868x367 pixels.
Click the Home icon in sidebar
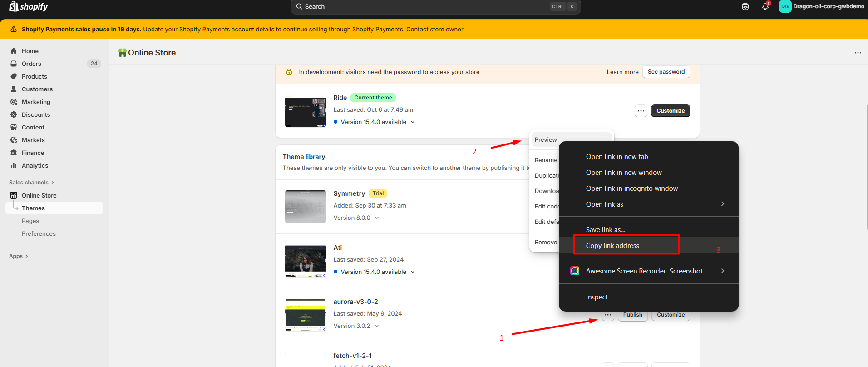coord(14,51)
